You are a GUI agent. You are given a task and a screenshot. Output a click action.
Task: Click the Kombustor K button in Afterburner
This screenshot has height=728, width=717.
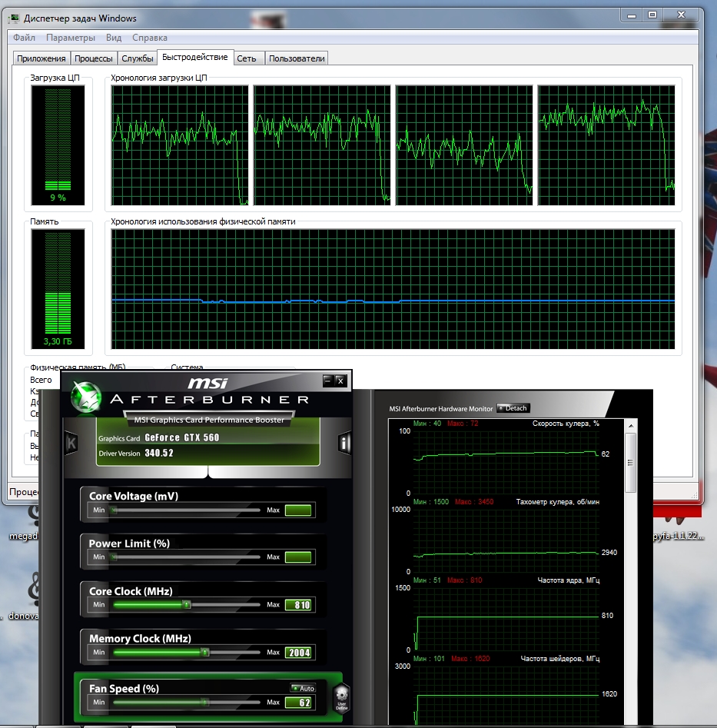coord(71,444)
